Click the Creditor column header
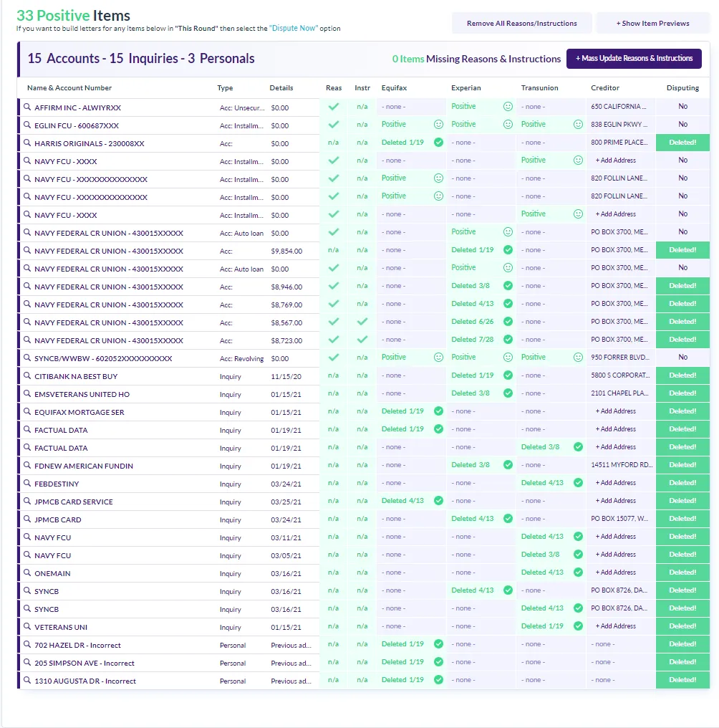The height and width of the screenshot is (728, 719). (605, 87)
